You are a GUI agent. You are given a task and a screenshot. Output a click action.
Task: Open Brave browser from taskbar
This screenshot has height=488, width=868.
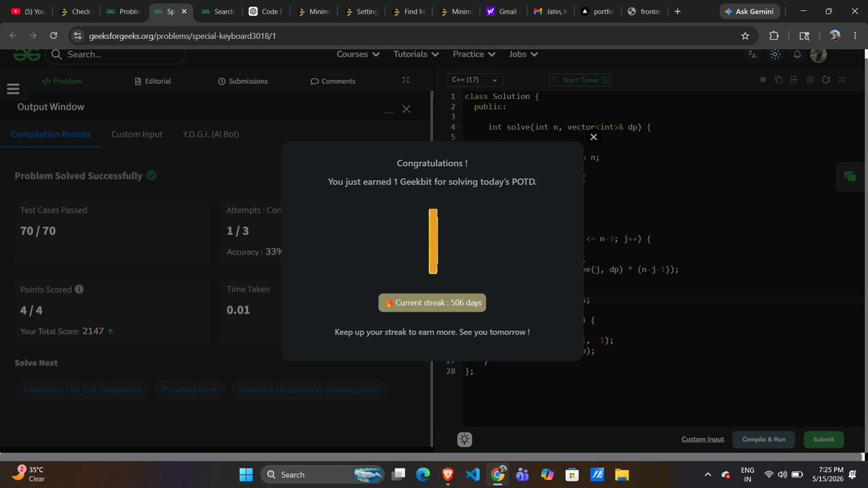(448, 474)
